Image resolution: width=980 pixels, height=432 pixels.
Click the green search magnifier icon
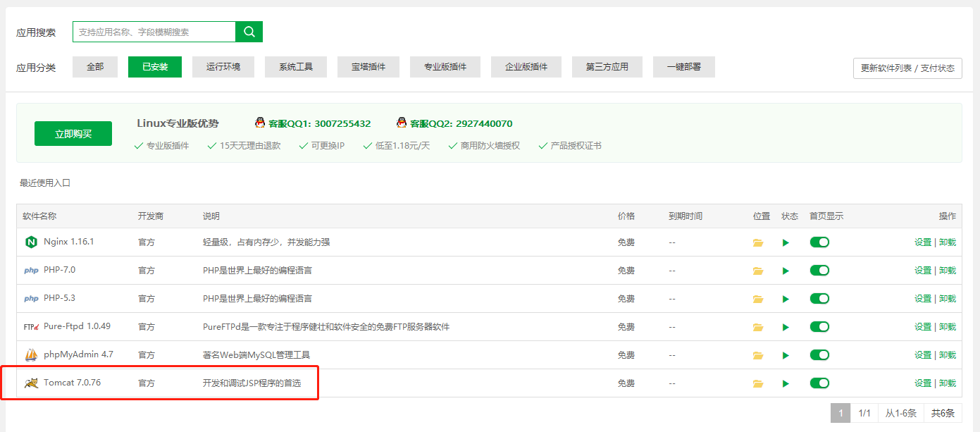coord(249,32)
